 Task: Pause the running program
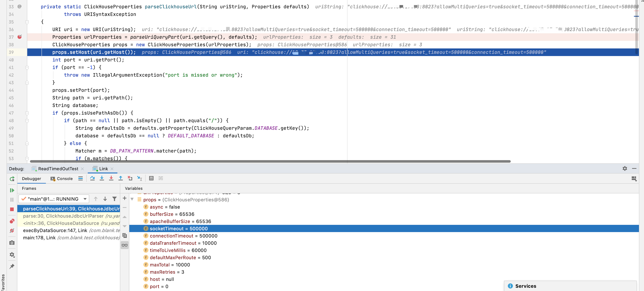point(12,200)
